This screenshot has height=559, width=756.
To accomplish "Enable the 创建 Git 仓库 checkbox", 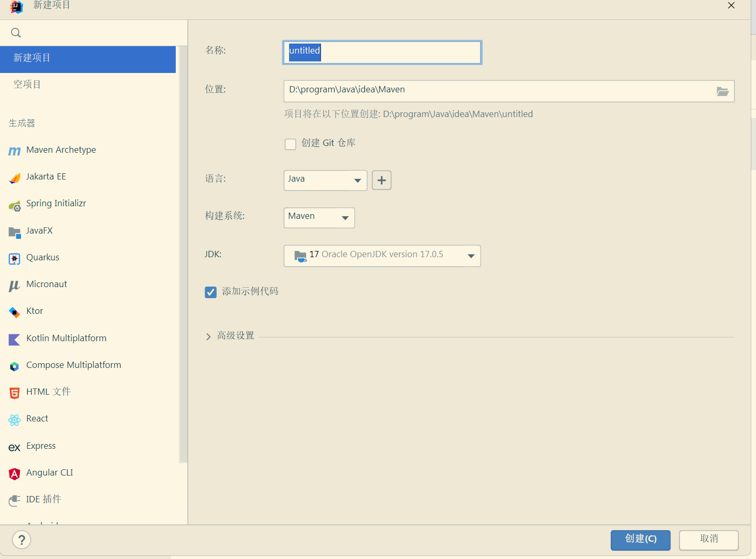I will pyautogui.click(x=291, y=144).
